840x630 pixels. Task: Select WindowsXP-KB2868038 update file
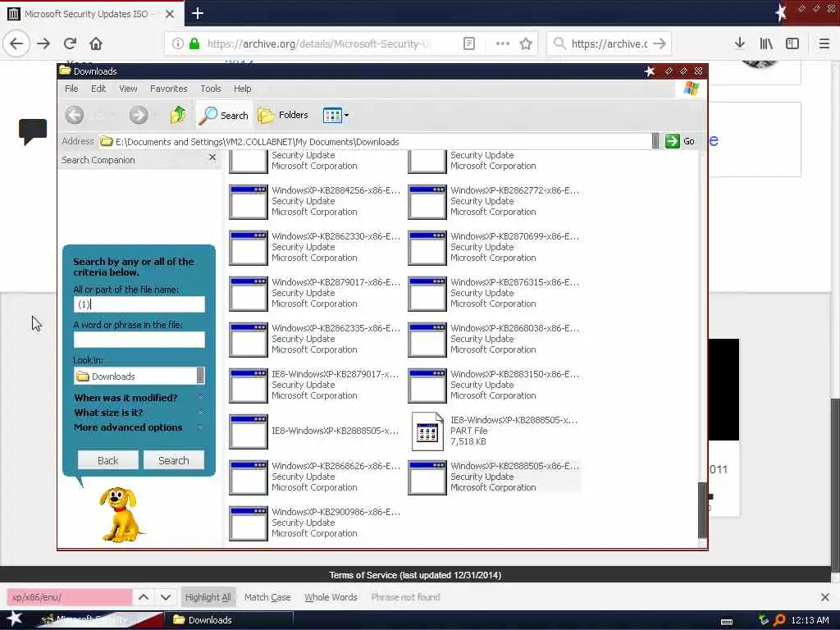pos(493,339)
